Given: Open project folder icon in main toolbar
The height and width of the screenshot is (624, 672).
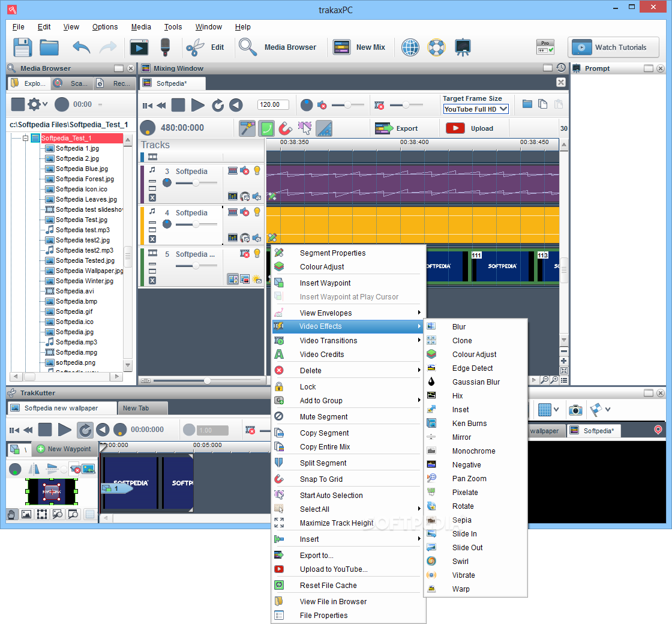Looking at the screenshot, I should tap(49, 47).
